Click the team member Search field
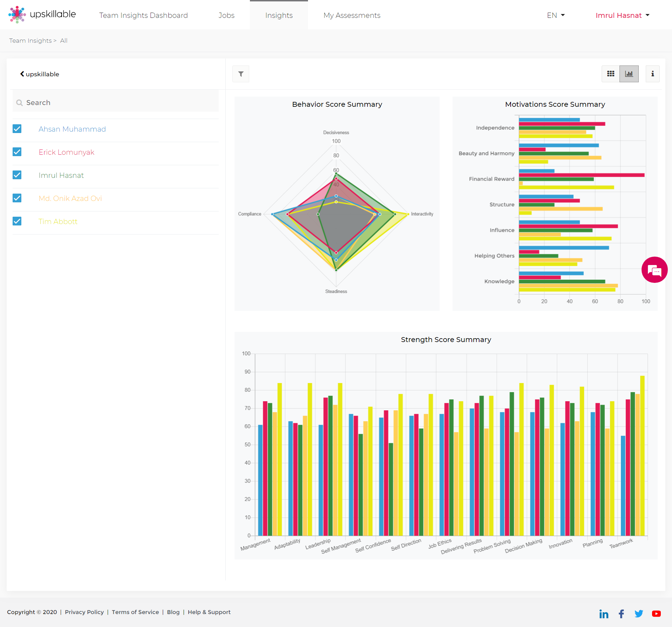Viewport: 672px width, 627px height. 115,103
